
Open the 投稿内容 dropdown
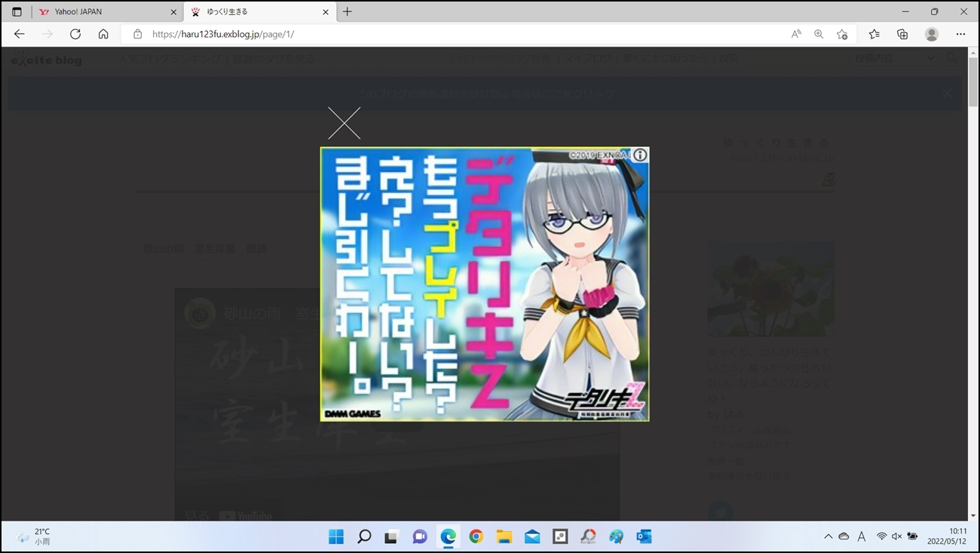tap(894, 58)
